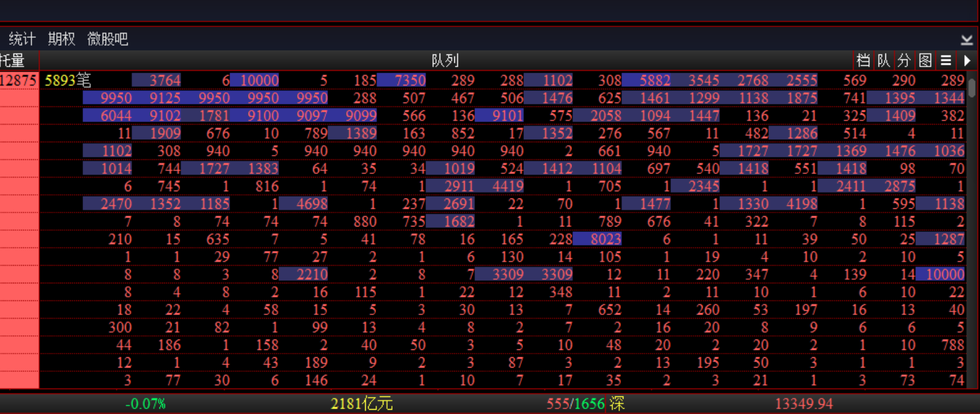Open the 微股吧 tab
Viewport: 980px width, 414px height.
click(x=107, y=39)
